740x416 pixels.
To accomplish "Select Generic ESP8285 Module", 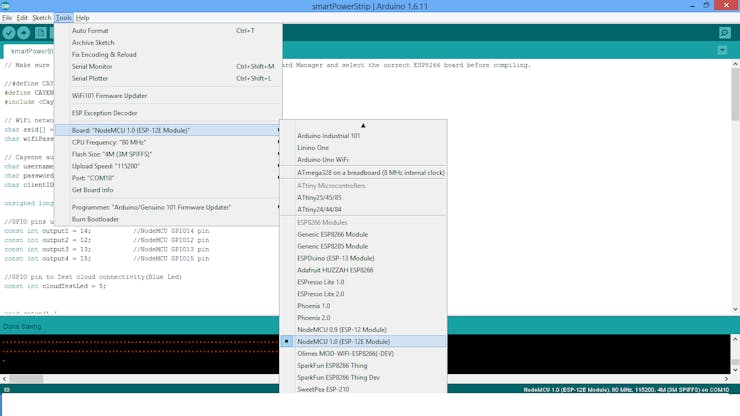I will 363,246.
